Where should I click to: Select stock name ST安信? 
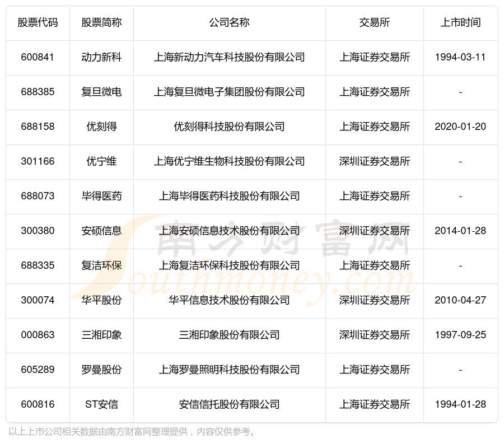(101, 404)
